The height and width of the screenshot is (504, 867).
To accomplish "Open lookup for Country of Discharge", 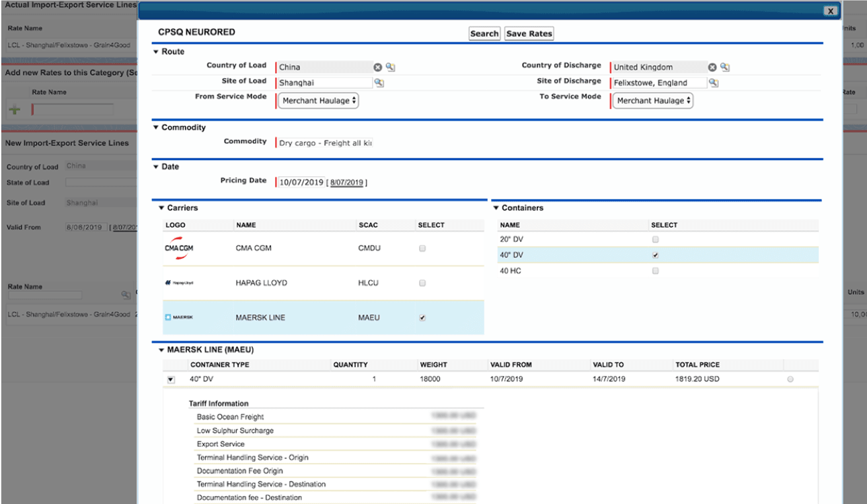I will 725,67.
